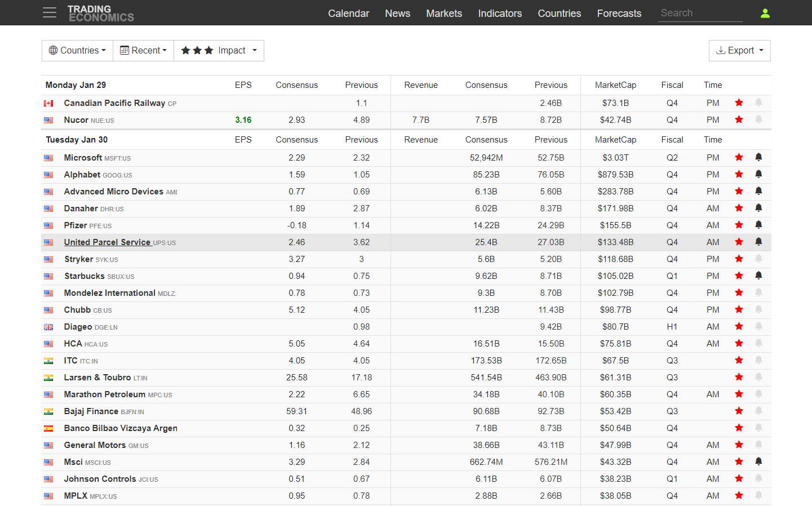Open the Calendar menu item
812x506 pixels.
tap(348, 14)
